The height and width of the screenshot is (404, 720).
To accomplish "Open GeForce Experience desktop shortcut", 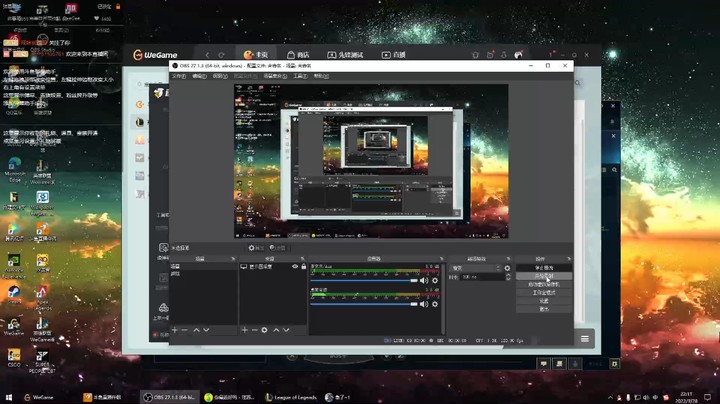I will [14, 266].
